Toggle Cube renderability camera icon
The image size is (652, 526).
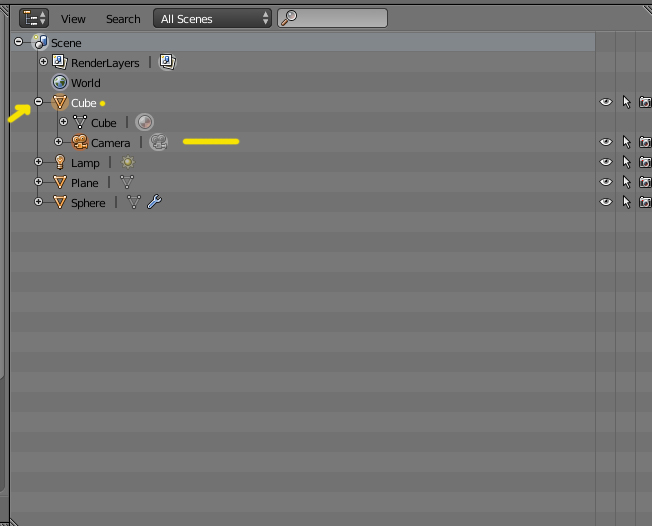click(x=645, y=102)
